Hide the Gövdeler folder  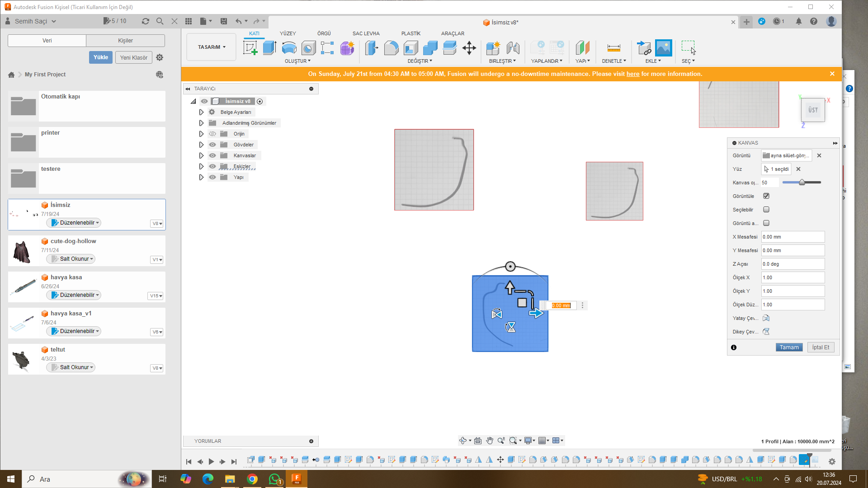(x=212, y=145)
